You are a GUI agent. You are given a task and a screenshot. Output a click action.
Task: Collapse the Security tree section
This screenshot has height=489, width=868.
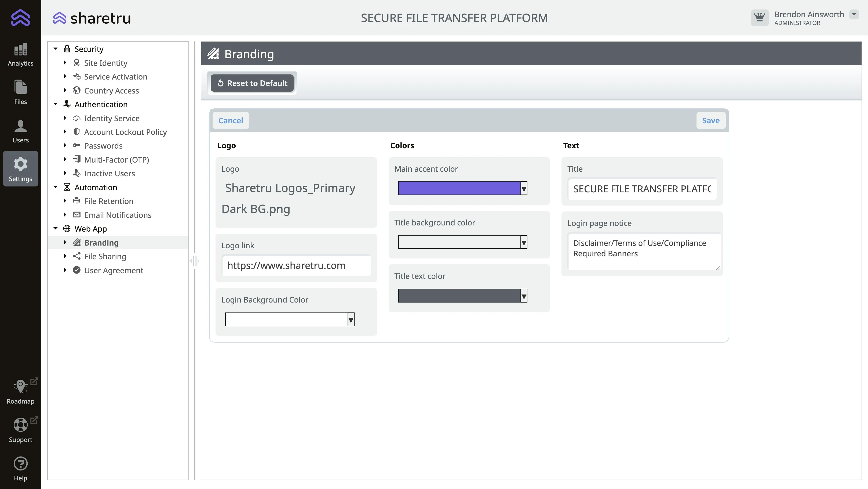(56, 49)
